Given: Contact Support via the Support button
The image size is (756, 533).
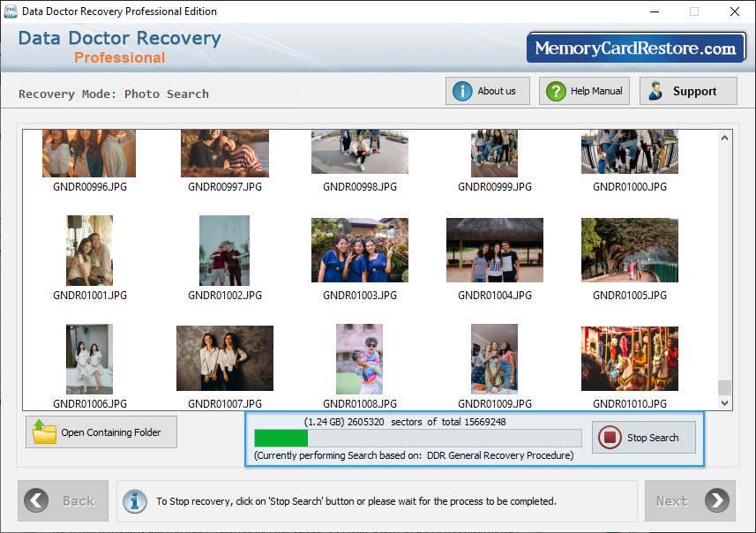Looking at the screenshot, I should (x=688, y=91).
